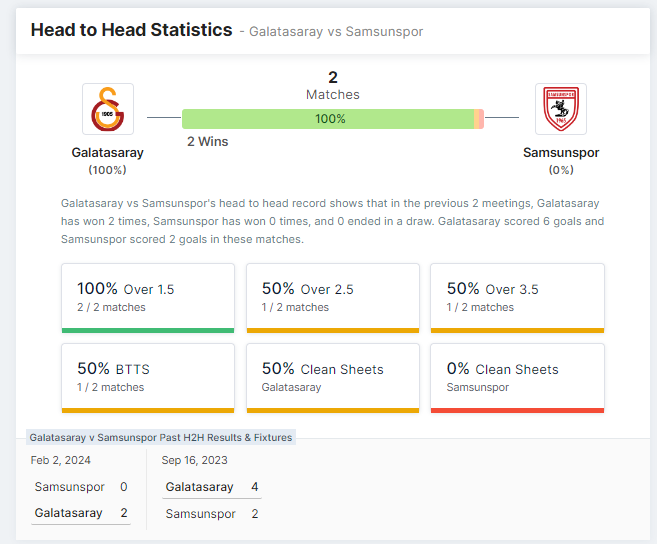This screenshot has height=544, width=657.
Task: Click the Head to Head Statistics heading
Action: coord(131,30)
